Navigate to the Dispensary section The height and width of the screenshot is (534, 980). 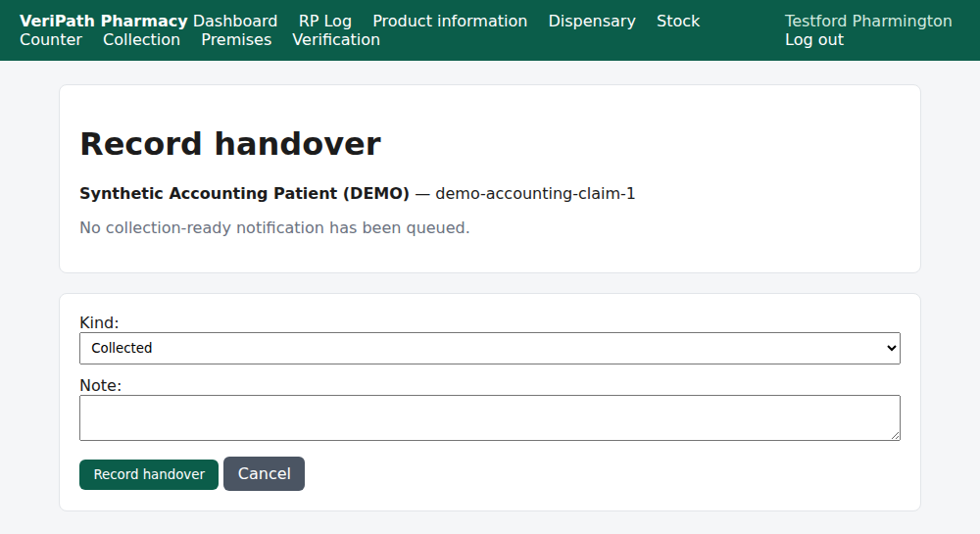pos(592,21)
